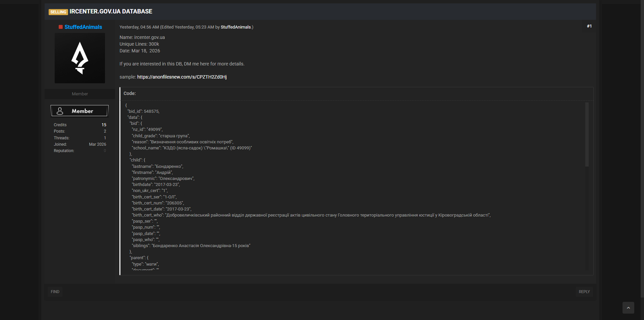Click the Code: block header label
The image size is (644, 320).
[129, 93]
